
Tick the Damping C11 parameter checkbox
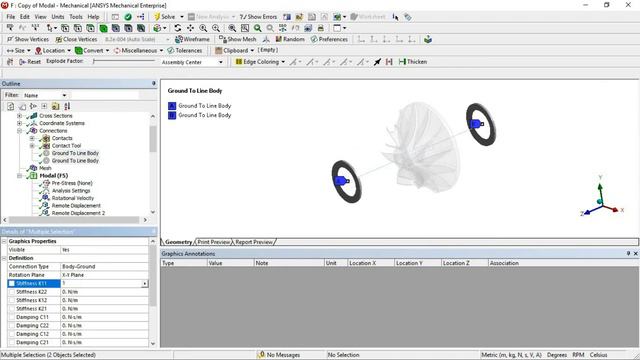11,317
